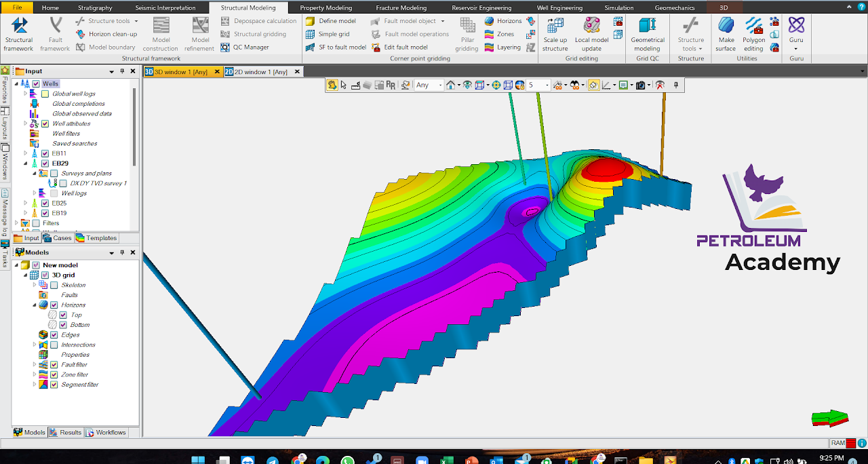Open the Zones tool
868x464 pixels.
point(500,34)
